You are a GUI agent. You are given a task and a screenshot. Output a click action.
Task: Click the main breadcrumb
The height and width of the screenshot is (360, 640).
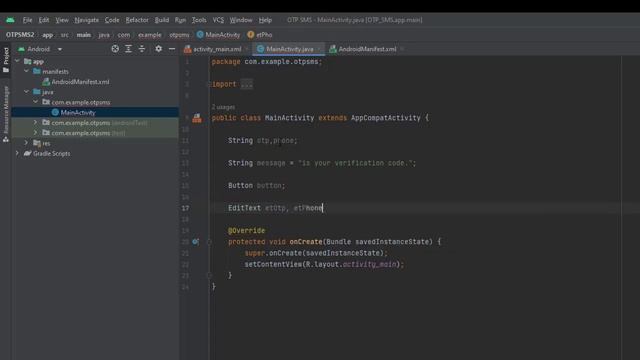coord(84,35)
